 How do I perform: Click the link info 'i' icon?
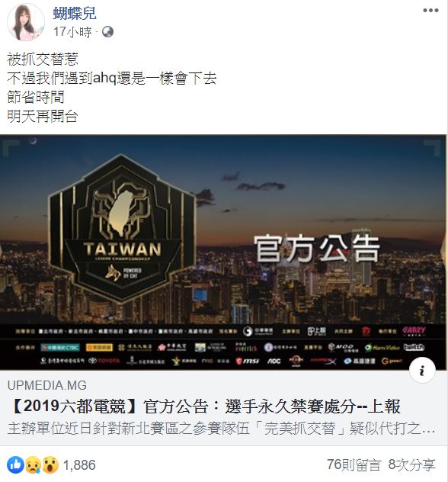(x=423, y=370)
